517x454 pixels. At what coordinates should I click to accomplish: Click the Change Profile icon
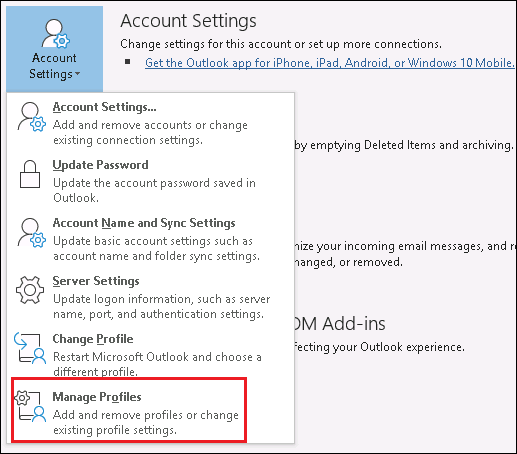tap(30, 348)
